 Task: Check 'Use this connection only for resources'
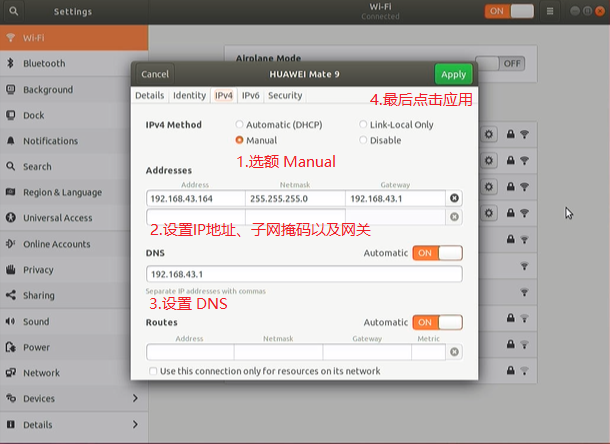pyautogui.click(x=152, y=371)
